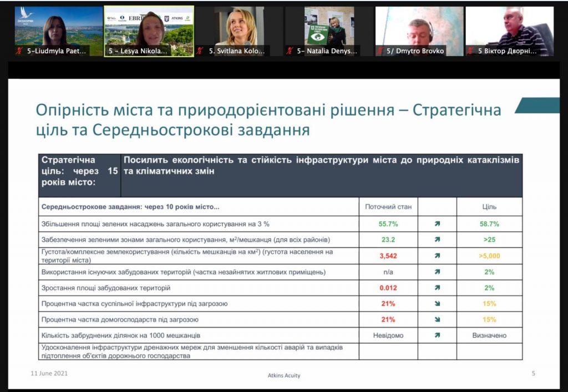This screenshot has height=392, width=568.
Task: Click the '23.2' current value cell
Action: [x=388, y=240]
